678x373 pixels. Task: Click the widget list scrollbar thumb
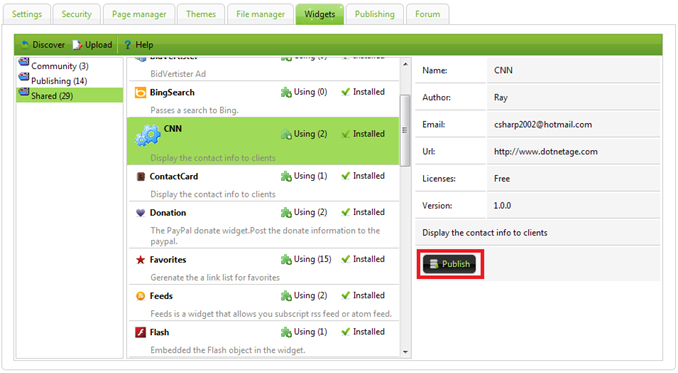405,131
